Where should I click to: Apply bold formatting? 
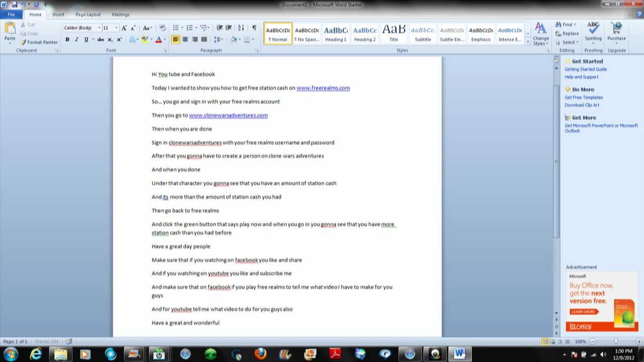pos(67,39)
